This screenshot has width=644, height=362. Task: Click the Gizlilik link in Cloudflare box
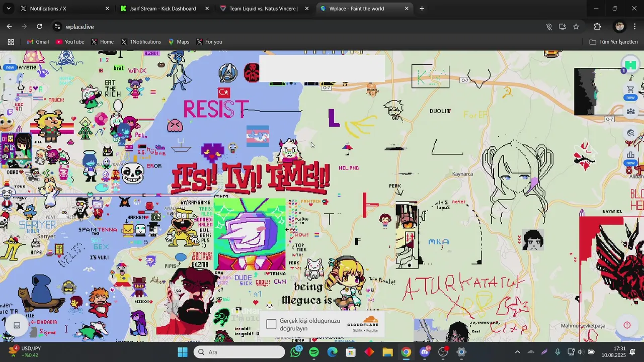pos(357,330)
